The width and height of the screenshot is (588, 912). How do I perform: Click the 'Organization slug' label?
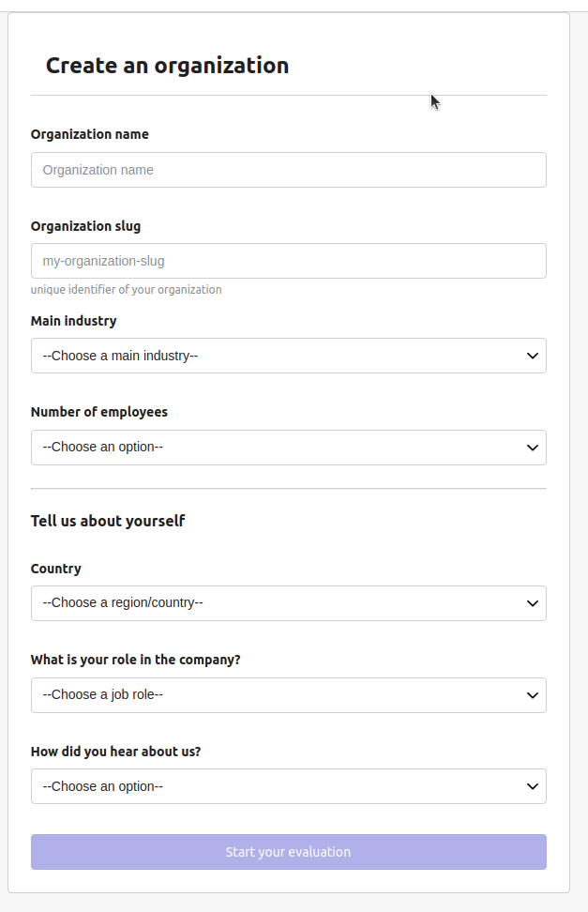click(85, 226)
